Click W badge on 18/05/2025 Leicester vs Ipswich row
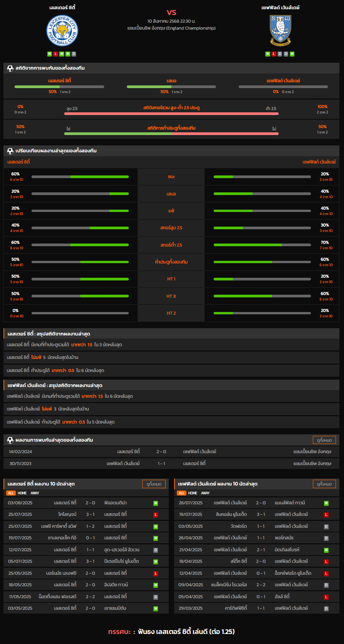The height and width of the screenshot is (644, 344). click(x=156, y=585)
